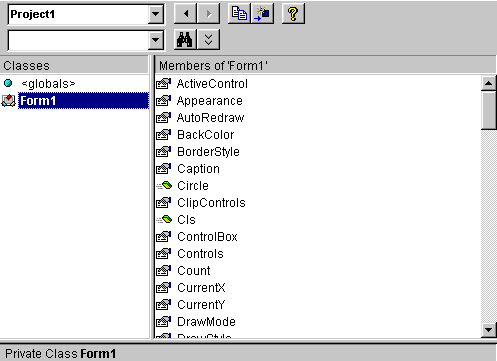Screen dimensions: 497x361
Task: Click the property icon beside CurrentX
Action: 164,287
